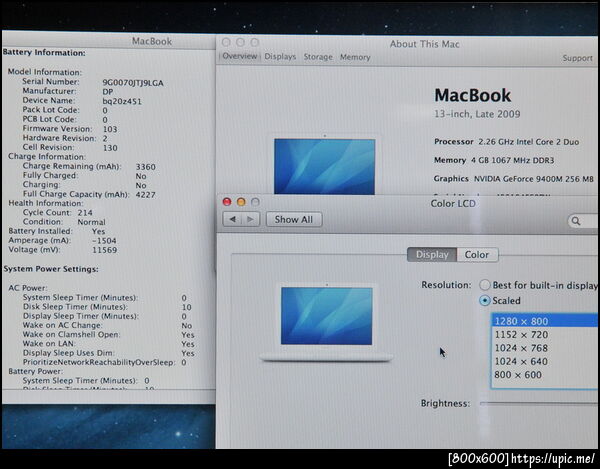
Task: Open the Memory tab in About This Mac
Action: click(355, 57)
